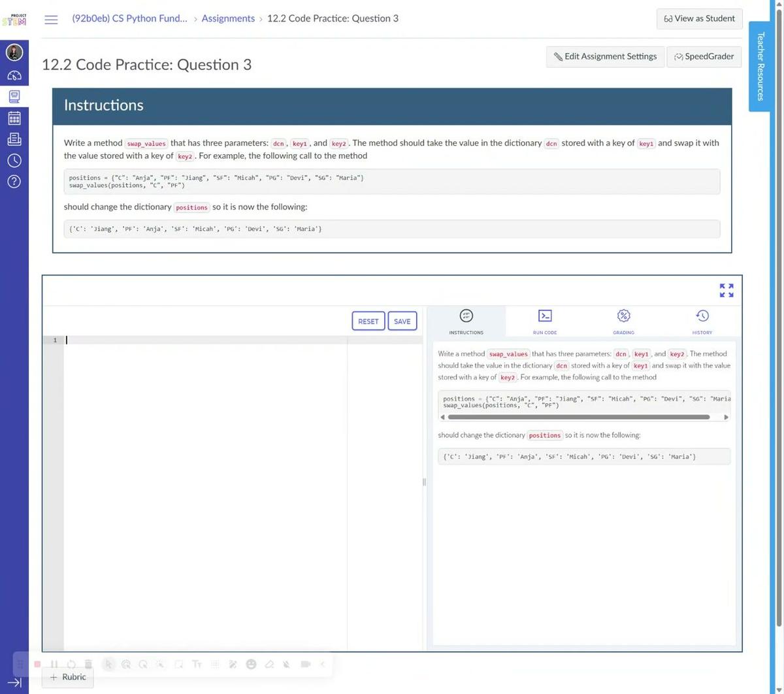784x694 pixels.
Task: Go to the CS Python Fundamentals course breadcrumb
Action: [129, 18]
